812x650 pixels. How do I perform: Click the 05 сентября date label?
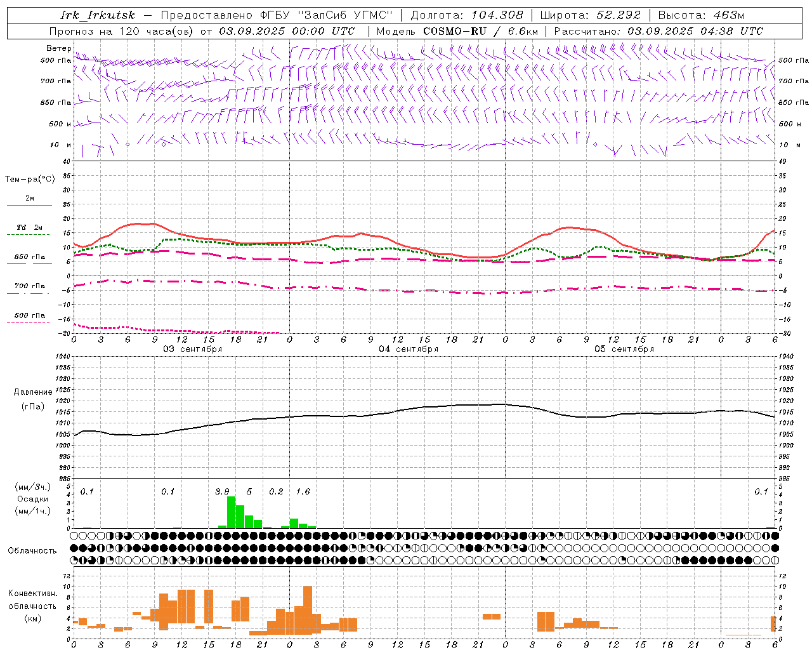624,349
